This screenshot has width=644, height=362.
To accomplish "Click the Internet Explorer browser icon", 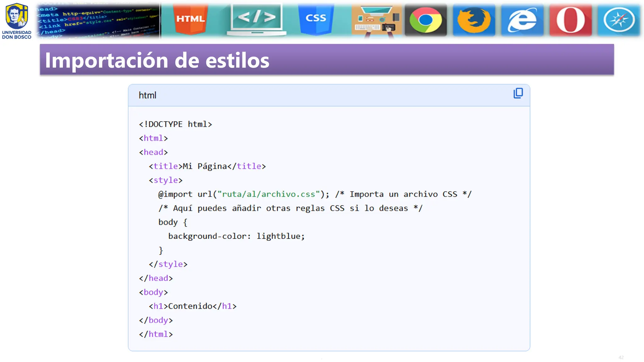I will pos(522,20).
